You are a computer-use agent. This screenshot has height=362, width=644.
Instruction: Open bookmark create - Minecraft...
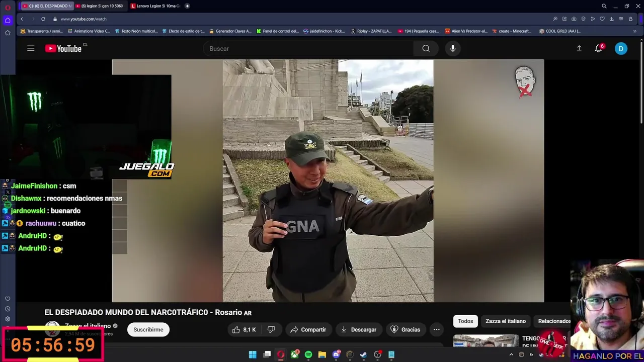pos(512,31)
